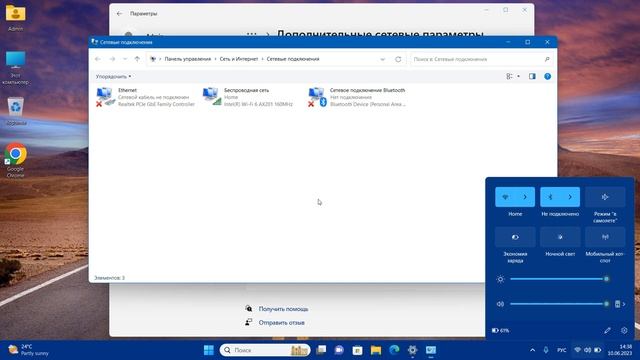Click the taskbar Поиск search box
640x360 pixels.
pyautogui.click(x=265, y=350)
